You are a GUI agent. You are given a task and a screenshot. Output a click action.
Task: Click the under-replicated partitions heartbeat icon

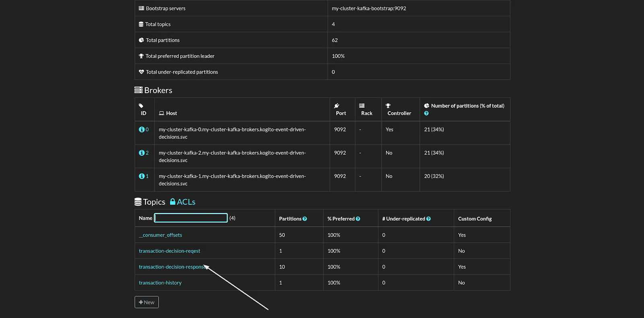click(141, 72)
